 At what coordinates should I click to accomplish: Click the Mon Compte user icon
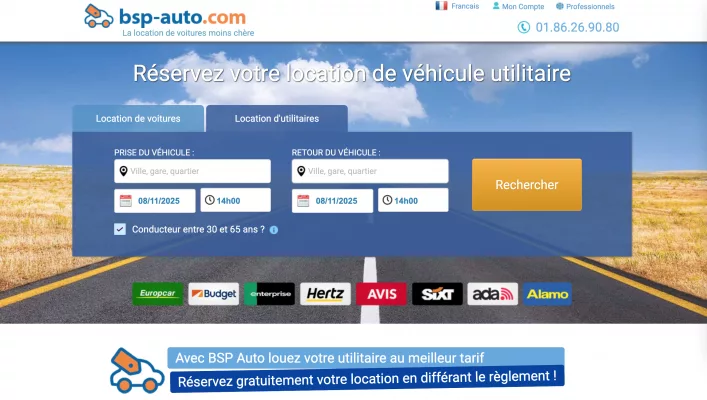click(x=496, y=6)
